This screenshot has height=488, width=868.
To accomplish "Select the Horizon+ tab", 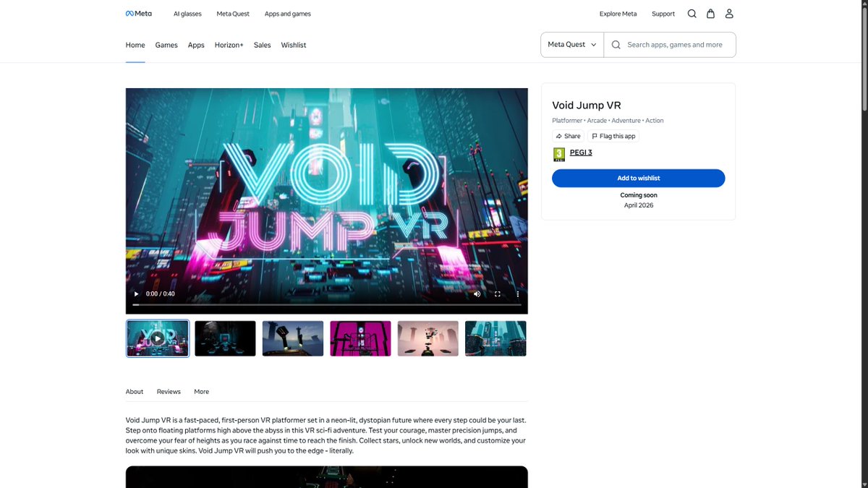I will (229, 45).
